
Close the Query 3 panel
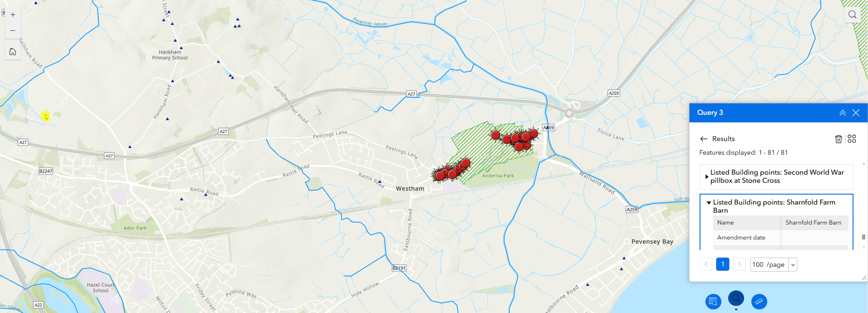click(856, 113)
